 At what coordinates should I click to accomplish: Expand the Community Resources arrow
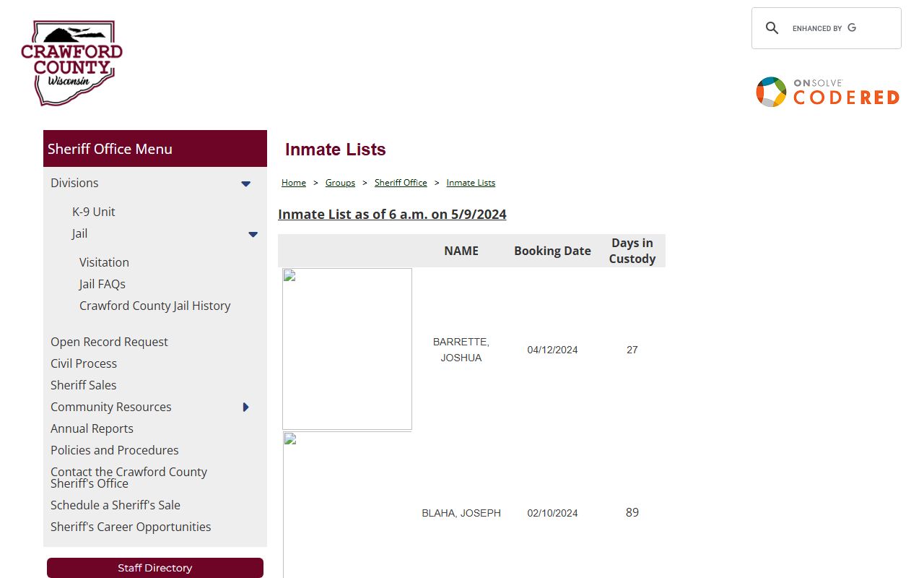click(245, 407)
